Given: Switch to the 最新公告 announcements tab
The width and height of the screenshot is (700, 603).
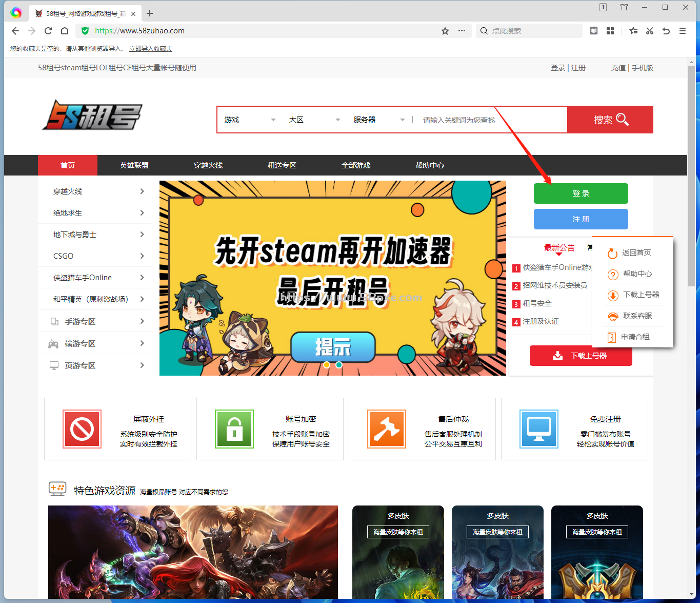Looking at the screenshot, I should tap(559, 248).
